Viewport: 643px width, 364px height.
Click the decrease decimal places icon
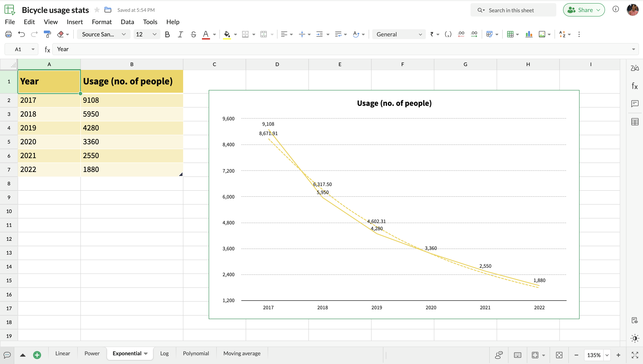coord(461,34)
